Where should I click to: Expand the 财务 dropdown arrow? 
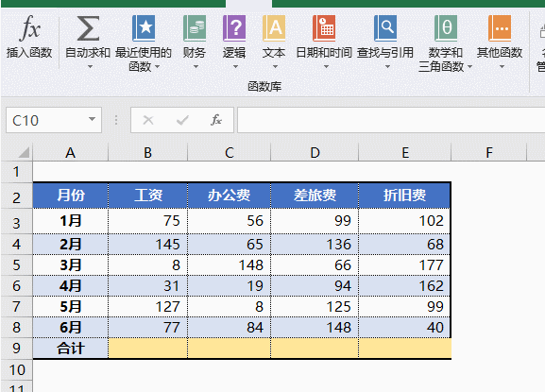click(x=196, y=66)
